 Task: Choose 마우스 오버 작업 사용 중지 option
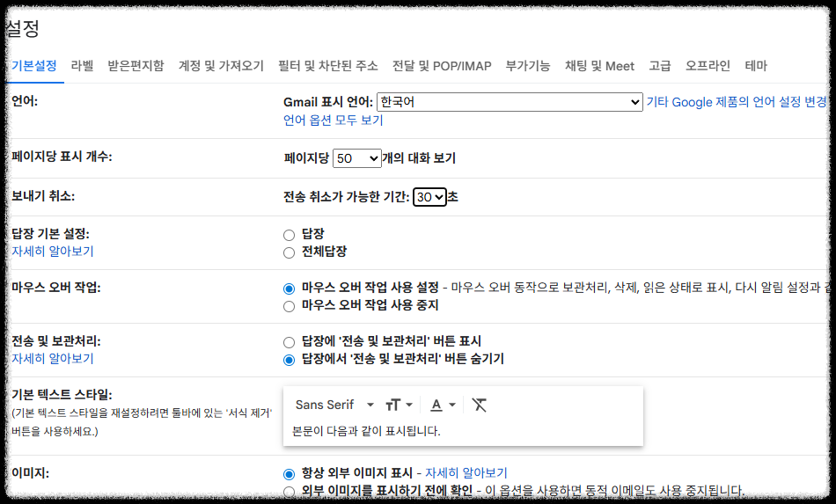coord(289,306)
